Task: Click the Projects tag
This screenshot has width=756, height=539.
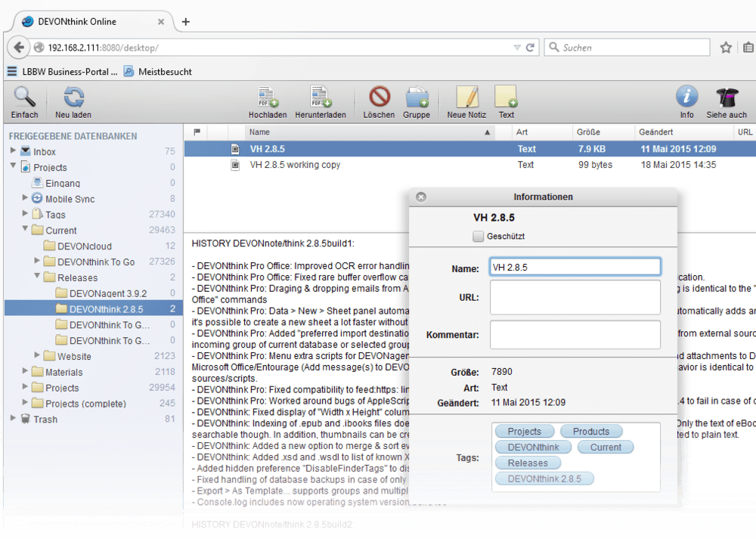Action: [x=524, y=432]
